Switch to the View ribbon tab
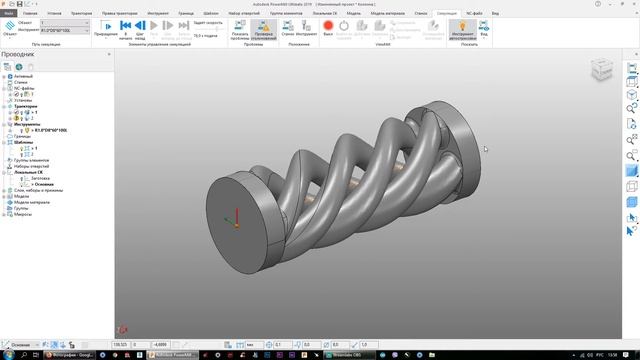This screenshot has height=360, width=640. pyautogui.click(x=495, y=13)
